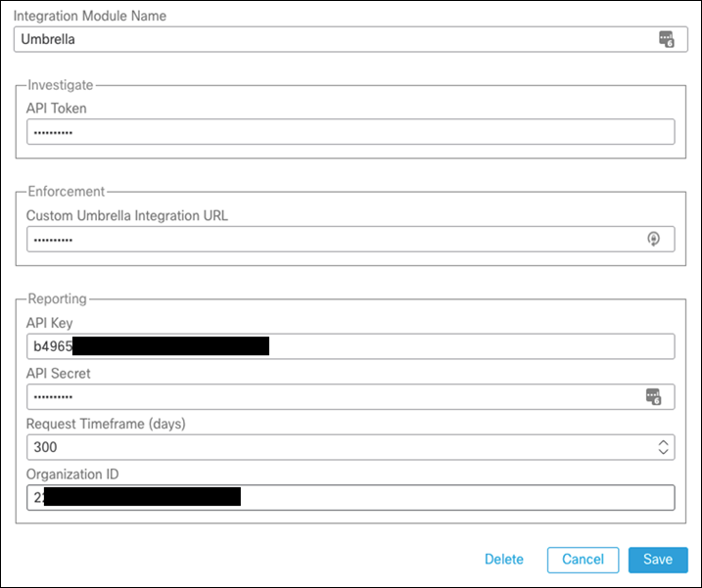
Task: Click the Request Timeframe (days) field showing 300
Action: [x=351, y=447]
